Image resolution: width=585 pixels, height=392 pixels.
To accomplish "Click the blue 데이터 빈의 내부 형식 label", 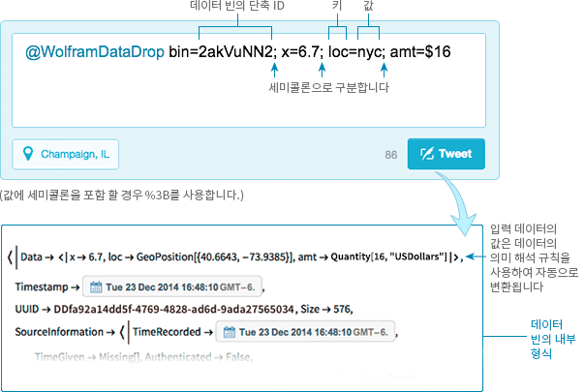I will tap(553, 339).
